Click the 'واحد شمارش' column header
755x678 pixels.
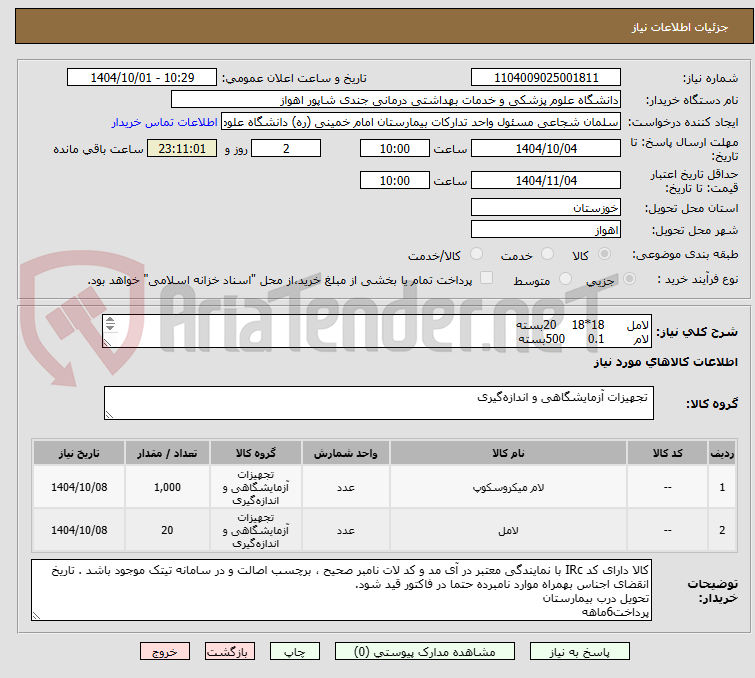(x=346, y=453)
